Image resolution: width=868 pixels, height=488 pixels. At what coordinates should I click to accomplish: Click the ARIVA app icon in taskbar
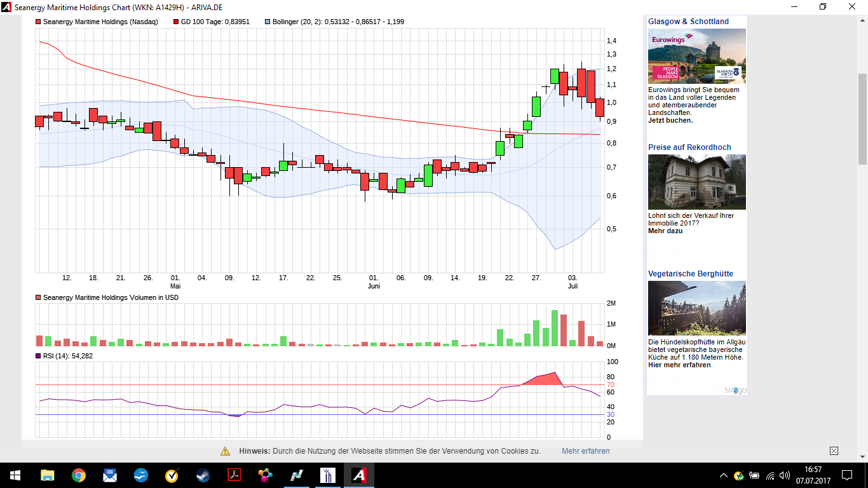[x=359, y=475]
